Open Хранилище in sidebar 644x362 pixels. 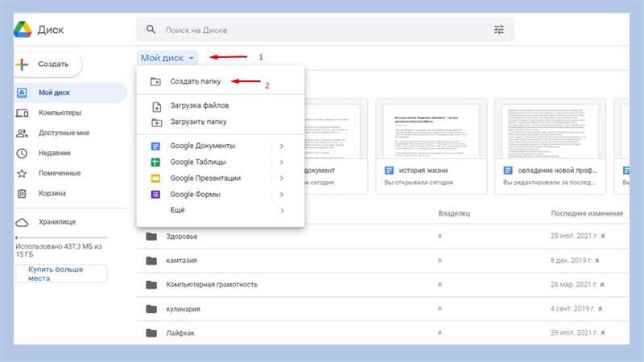click(70, 222)
